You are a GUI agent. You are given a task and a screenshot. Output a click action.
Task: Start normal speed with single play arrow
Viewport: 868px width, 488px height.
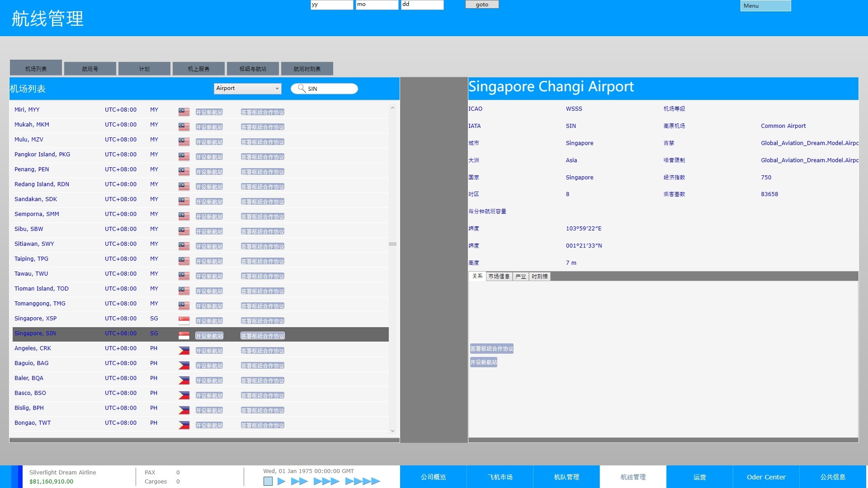[x=281, y=481]
